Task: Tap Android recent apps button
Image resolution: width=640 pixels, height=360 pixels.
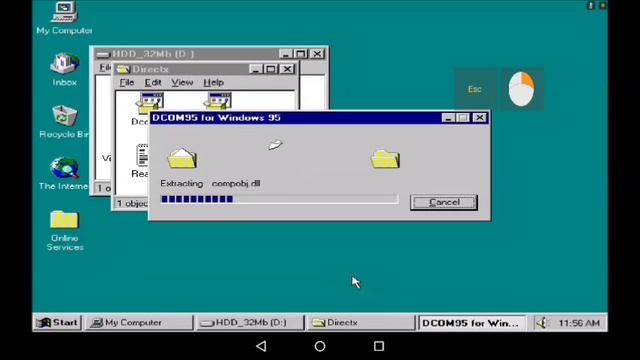Action: coord(379,346)
